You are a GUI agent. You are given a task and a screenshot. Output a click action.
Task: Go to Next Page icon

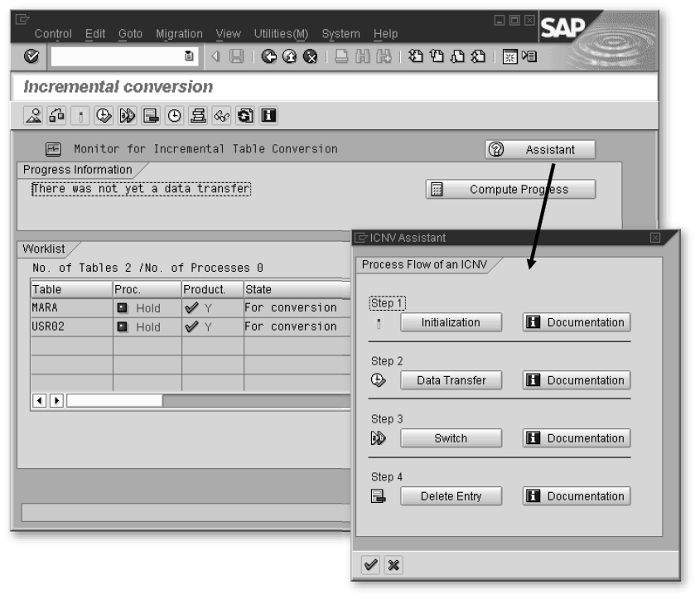coord(457,56)
